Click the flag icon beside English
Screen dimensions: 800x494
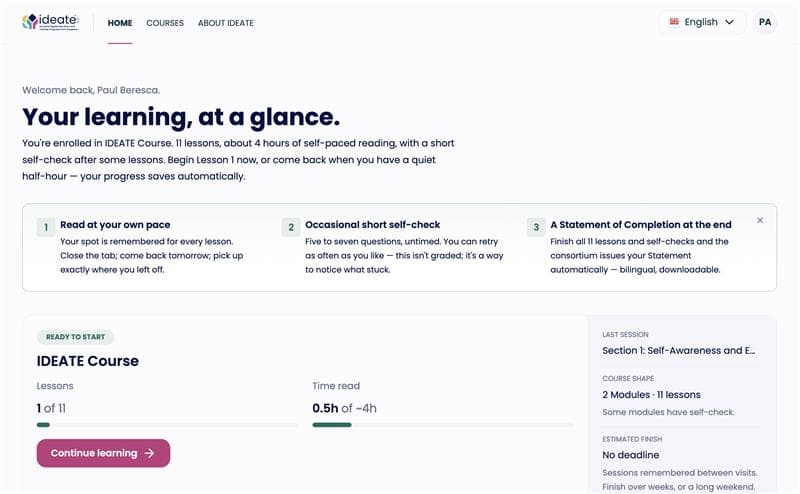click(x=674, y=22)
